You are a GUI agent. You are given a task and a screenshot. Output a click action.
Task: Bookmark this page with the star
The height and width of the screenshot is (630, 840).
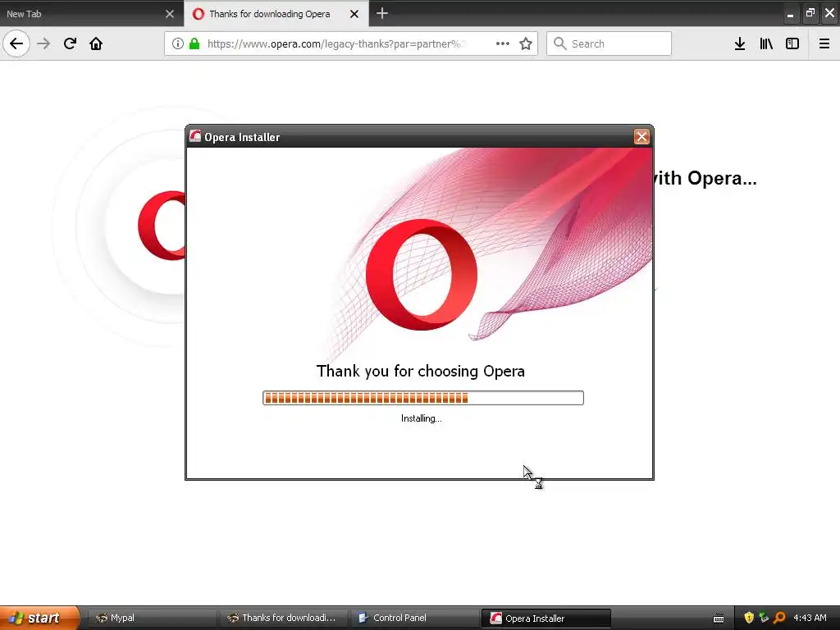(526, 43)
